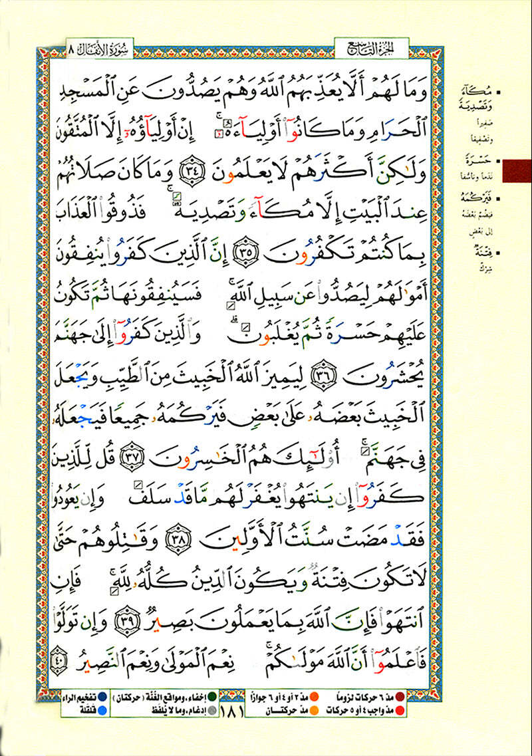
Task: Select the light orange two-count madd dot
Action: tap(315, 709)
